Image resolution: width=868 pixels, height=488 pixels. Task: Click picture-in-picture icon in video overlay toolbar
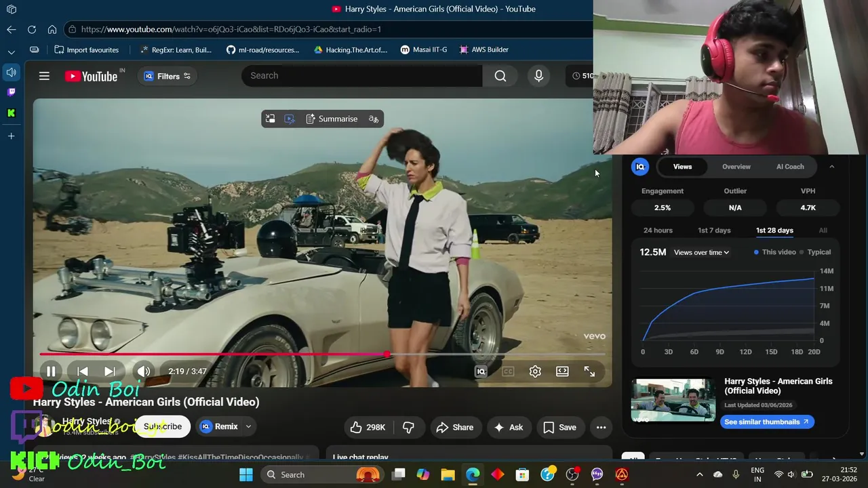270,119
